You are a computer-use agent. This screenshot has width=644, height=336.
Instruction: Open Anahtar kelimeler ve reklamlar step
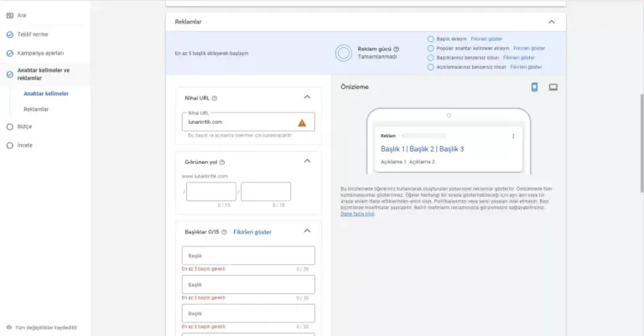pyautogui.click(x=43, y=75)
